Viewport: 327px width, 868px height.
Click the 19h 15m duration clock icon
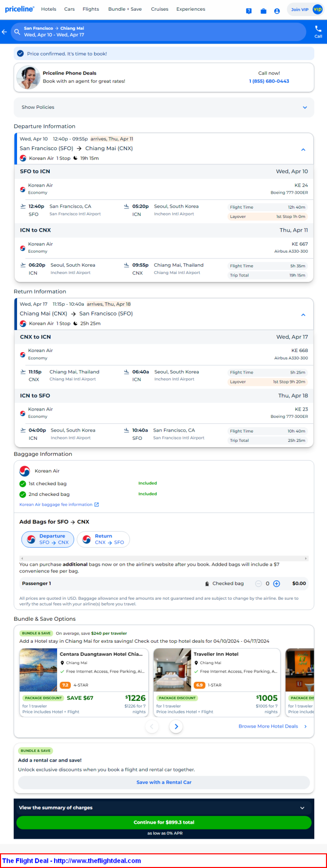(x=76, y=158)
